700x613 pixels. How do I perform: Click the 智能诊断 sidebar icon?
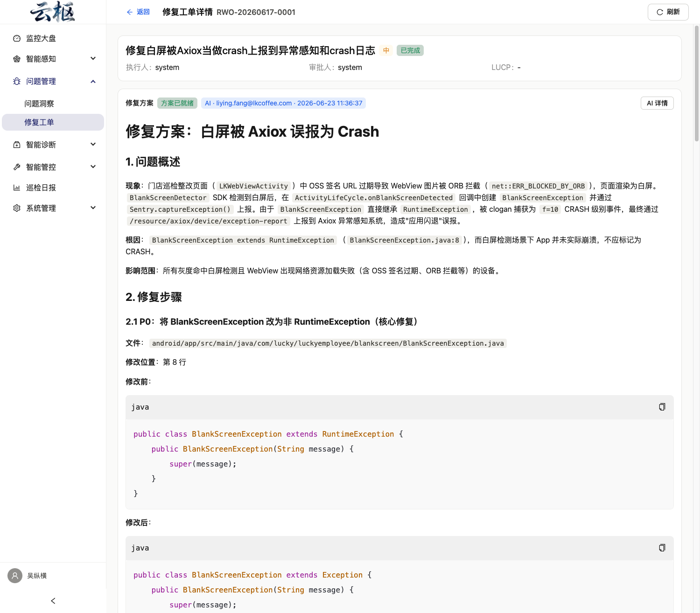click(17, 145)
